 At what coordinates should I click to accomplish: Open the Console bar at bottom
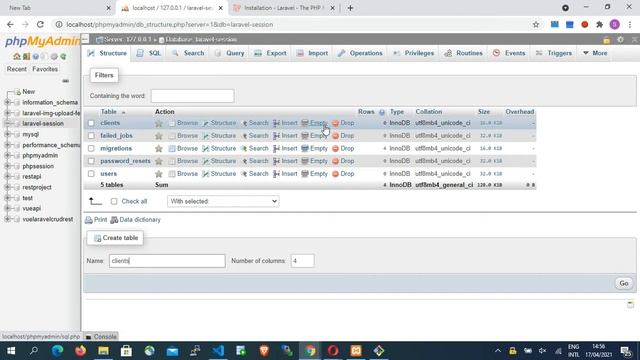point(101,337)
